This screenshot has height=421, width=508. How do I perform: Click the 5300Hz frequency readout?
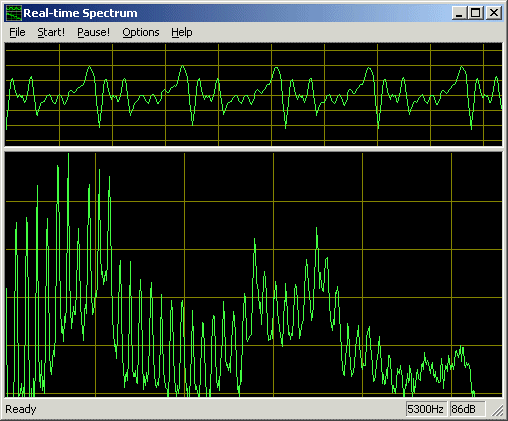pyautogui.click(x=426, y=409)
